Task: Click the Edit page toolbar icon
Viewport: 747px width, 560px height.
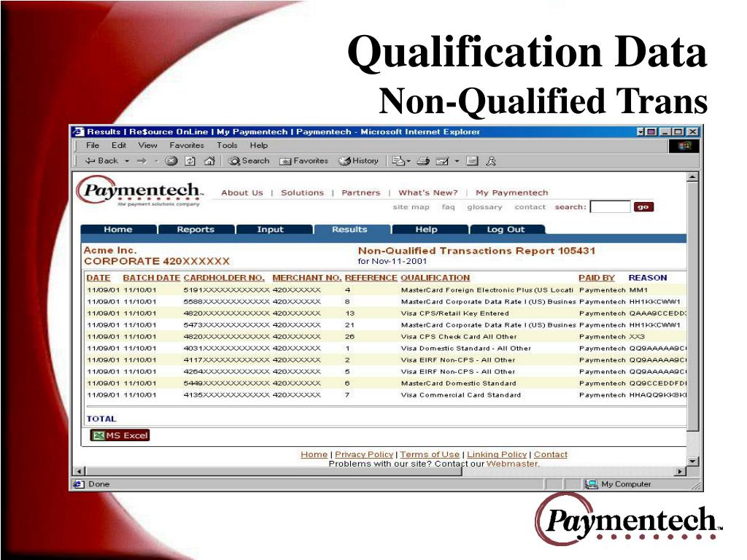Action: pos(443,161)
